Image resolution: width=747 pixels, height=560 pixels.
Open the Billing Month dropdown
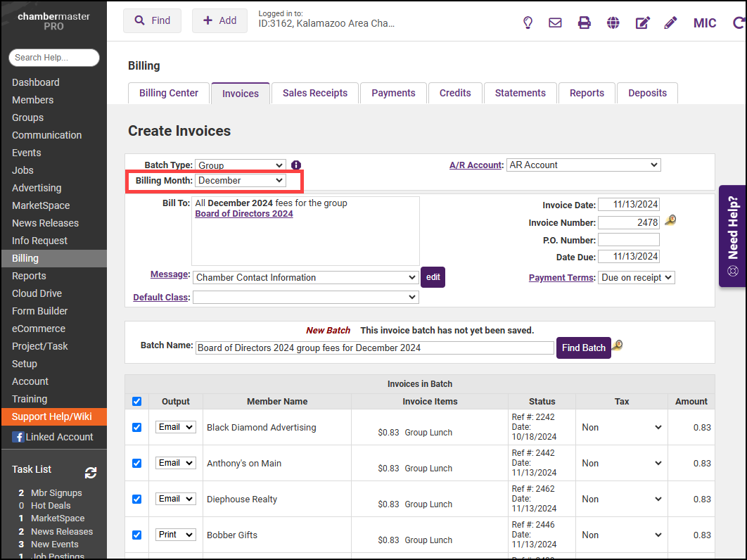click(x=241, y=181)
